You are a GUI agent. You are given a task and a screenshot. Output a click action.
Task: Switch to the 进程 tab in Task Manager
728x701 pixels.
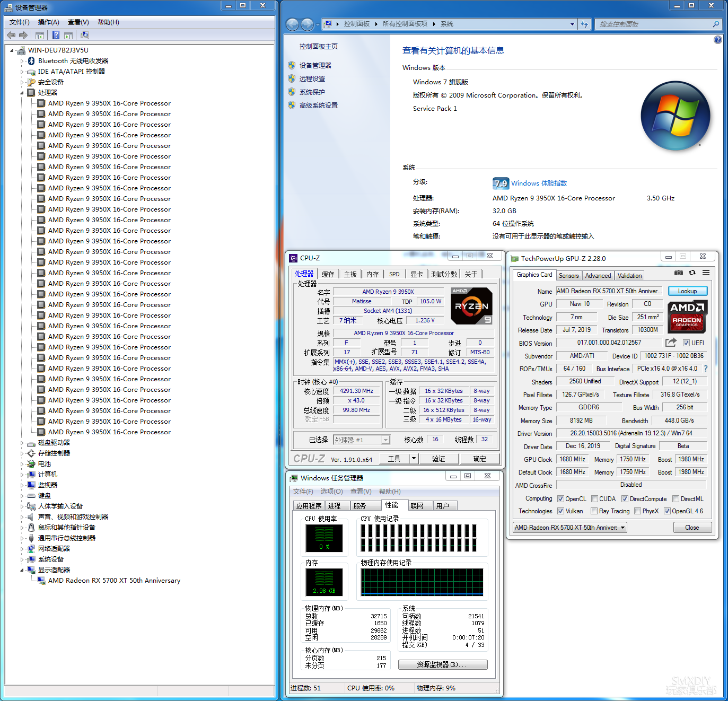click(x=335, y=506)
